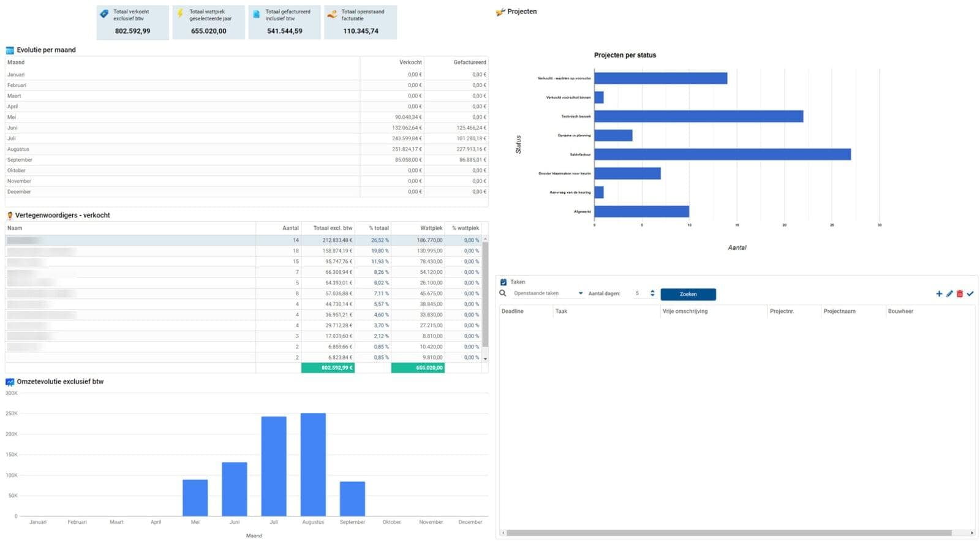980x541 pixels.
Task: Click the Opname in planning bar
Action: pyautogui.click(x=613, y=135)
